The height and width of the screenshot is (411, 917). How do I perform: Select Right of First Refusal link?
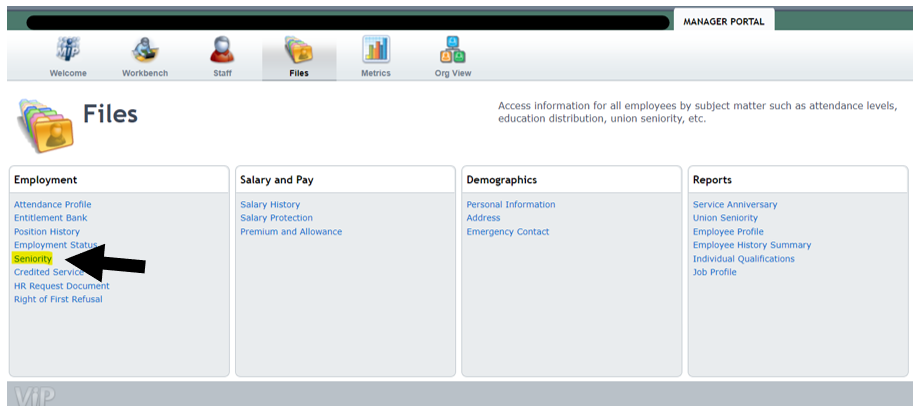(58, 299)
